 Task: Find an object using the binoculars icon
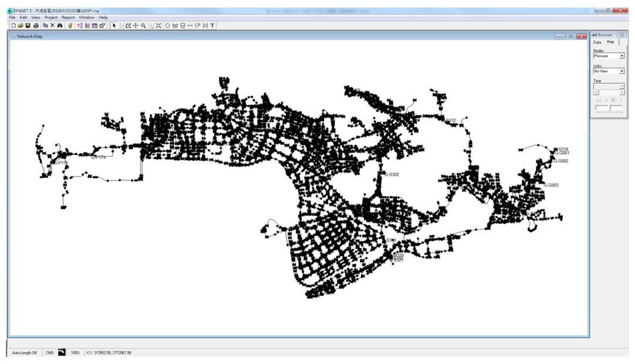pos(59,25)
